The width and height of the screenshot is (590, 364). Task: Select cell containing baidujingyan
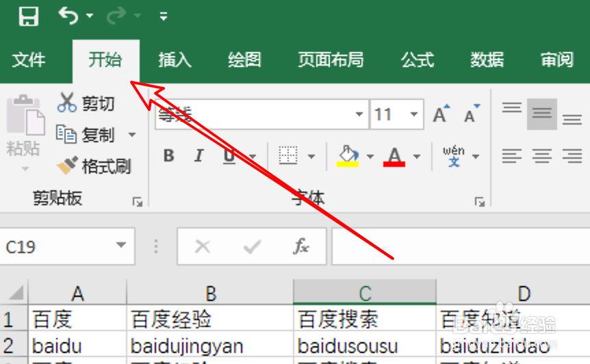[209, 344]
